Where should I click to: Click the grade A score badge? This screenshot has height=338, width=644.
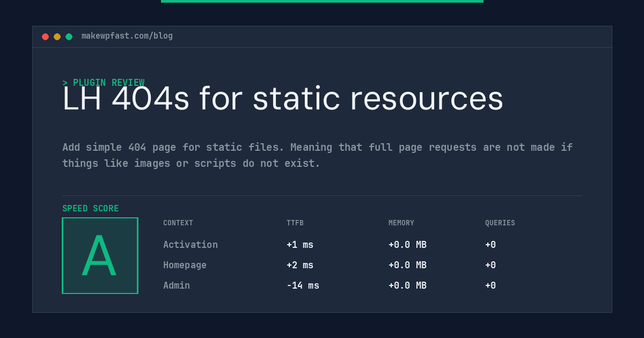[100, 255]
